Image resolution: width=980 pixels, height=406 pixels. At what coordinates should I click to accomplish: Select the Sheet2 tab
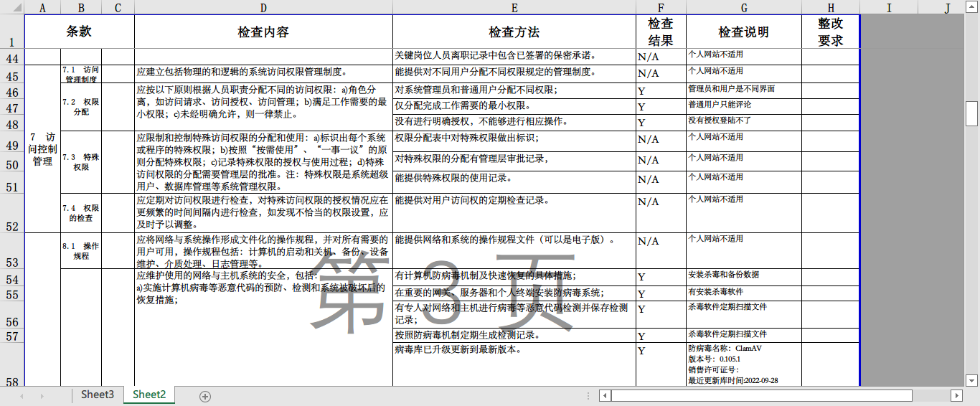149,395
